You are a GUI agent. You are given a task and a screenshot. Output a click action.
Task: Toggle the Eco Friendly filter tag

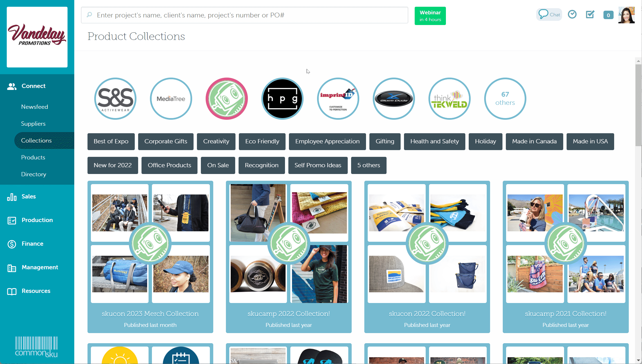point(262,141)
